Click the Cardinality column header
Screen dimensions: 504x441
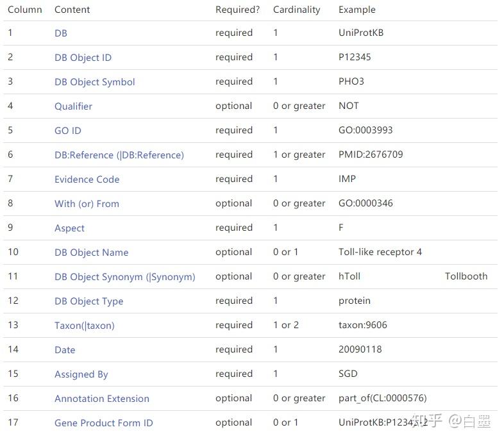297,10
